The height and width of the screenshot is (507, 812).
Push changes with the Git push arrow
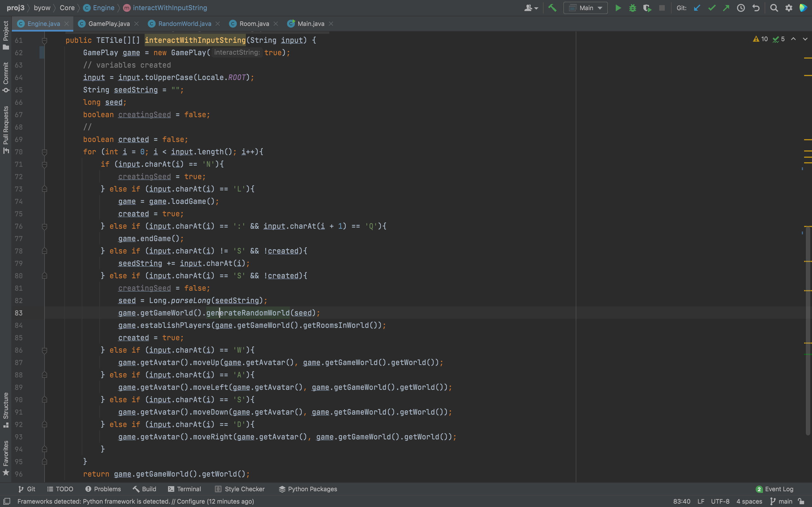(726, 8)
